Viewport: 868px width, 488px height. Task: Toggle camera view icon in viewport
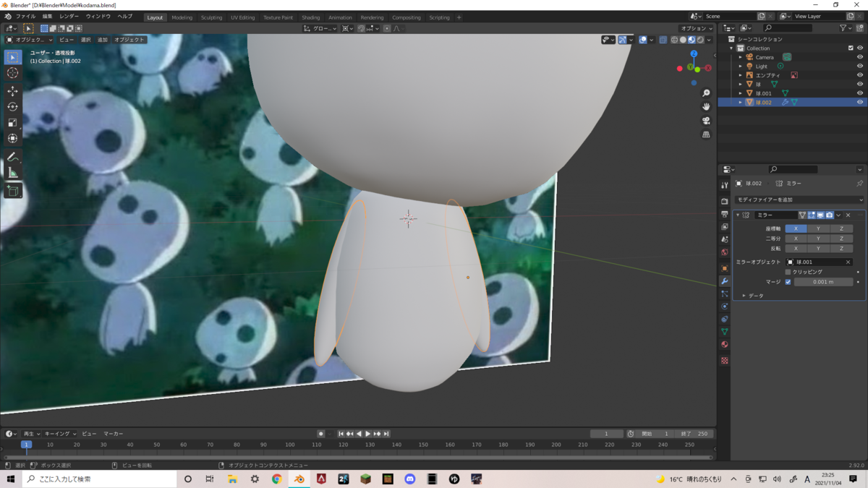pyautogui.click(x=706, y=121)
